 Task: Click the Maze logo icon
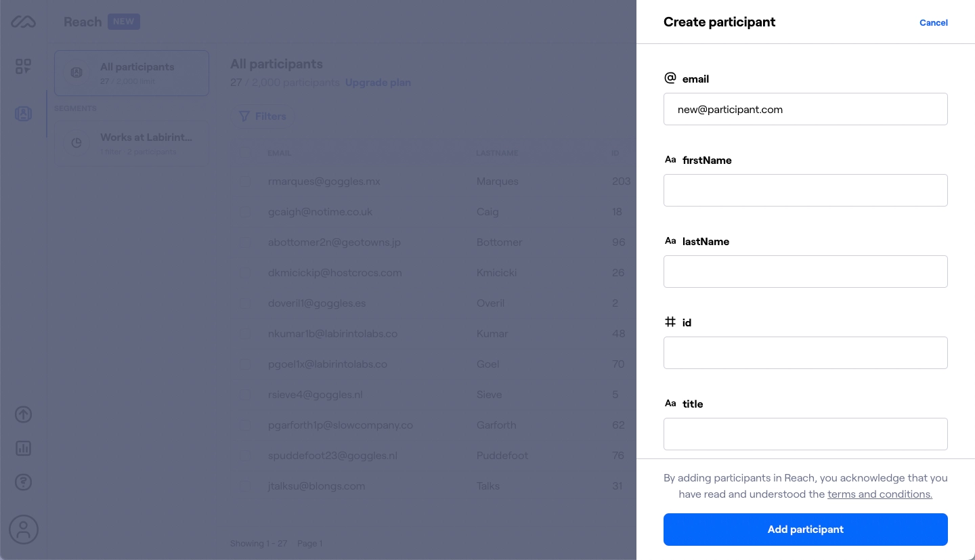pos(23,22)
